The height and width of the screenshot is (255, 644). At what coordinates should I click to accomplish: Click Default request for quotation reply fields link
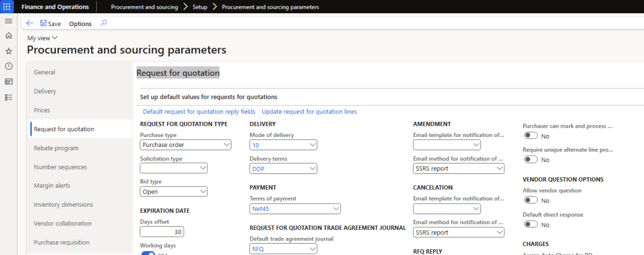click(x=199, y=112)
